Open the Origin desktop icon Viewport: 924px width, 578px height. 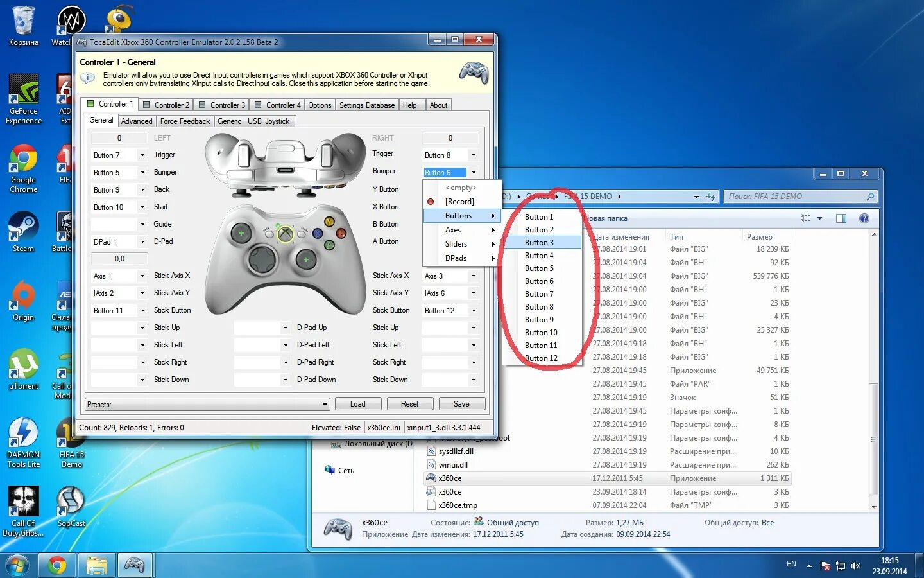click(24, 301)
